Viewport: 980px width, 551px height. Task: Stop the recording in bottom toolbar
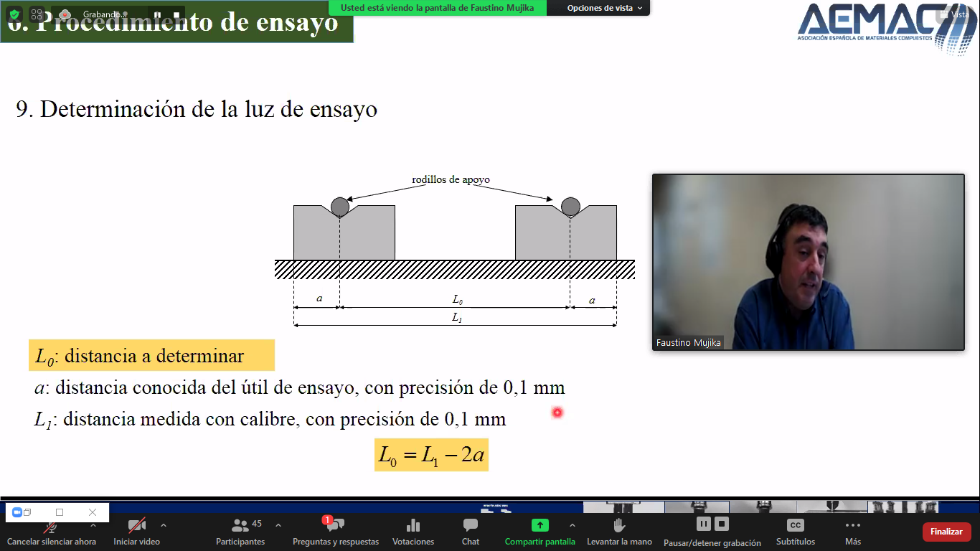(x=722, y=524)
